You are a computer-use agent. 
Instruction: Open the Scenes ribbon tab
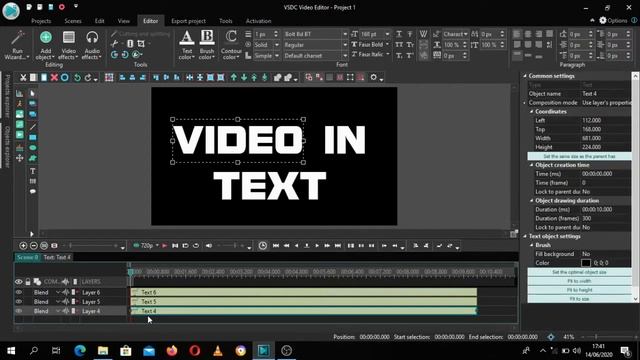(73, 21)
